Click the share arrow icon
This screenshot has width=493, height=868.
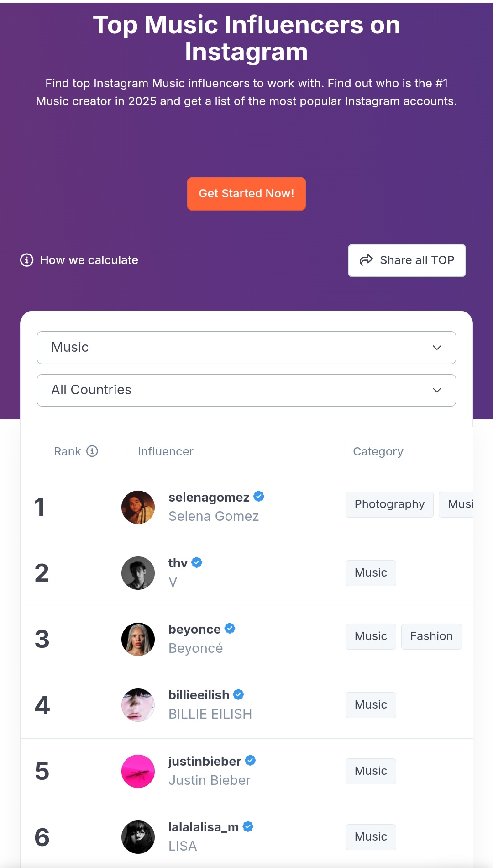click(366, 260)
